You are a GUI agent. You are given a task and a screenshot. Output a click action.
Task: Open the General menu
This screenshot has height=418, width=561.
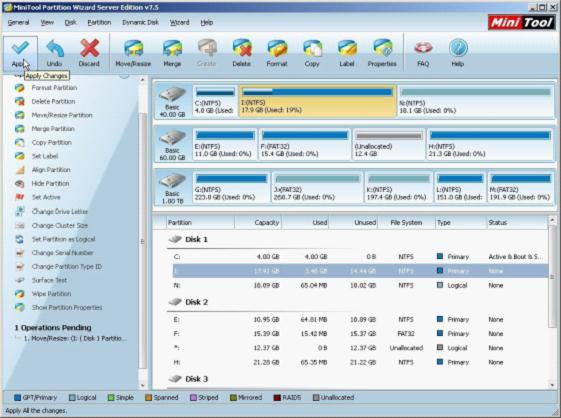18,23
